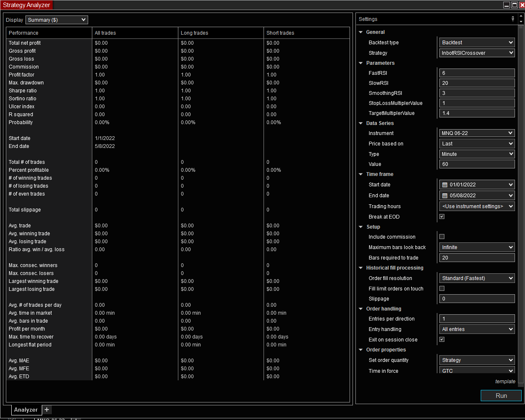Open the Strategy InbotRSICrossover dropdown
The height and width of the screenshot is (420, 525).
pyautogui.click(x=477, y=53)
